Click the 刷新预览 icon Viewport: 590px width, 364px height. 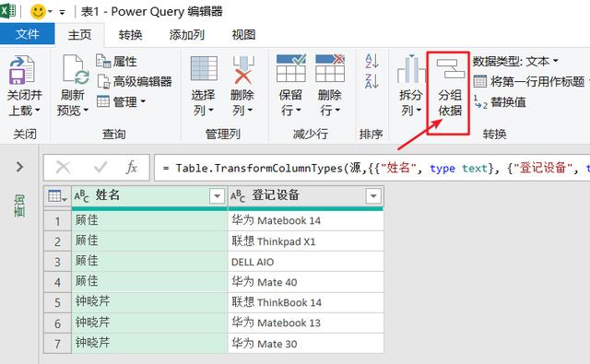(76, 70)
